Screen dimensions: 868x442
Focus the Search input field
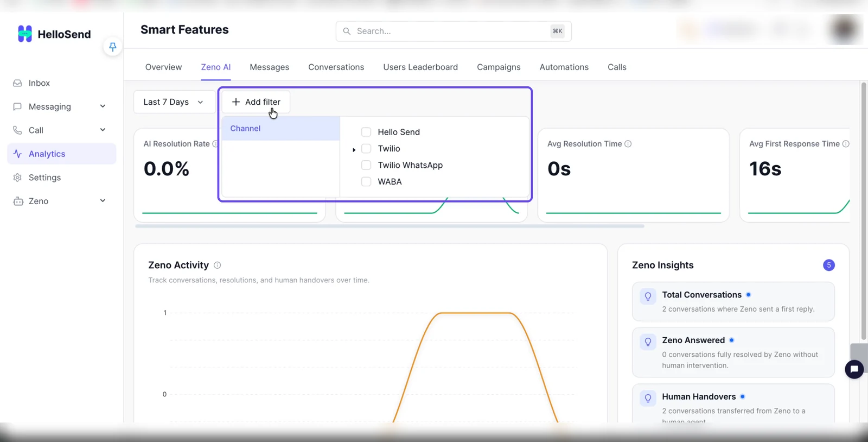click(454, 31)
